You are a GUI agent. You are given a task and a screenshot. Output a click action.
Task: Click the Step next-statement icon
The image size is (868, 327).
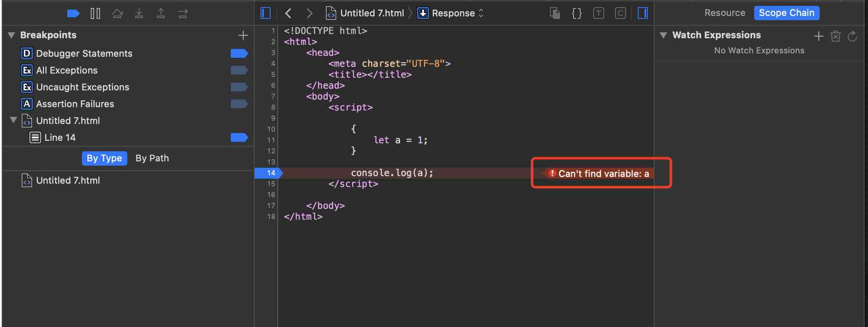point(183,14)
